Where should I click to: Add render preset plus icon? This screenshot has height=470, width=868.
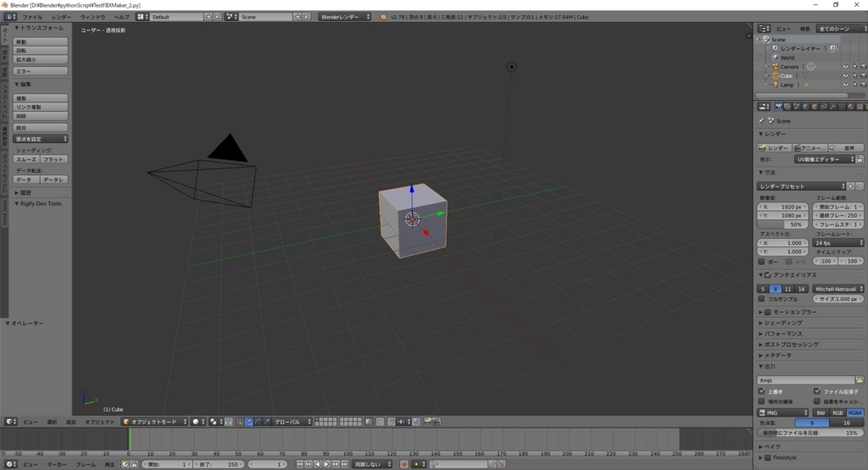pyautogui.click(x=851, y=186)
